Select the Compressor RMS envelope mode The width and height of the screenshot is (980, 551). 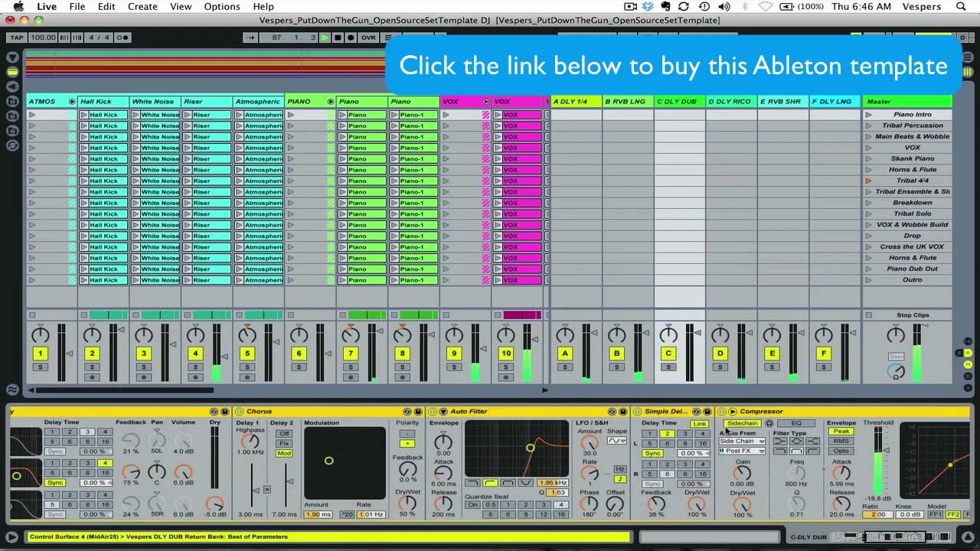(841, 442)
